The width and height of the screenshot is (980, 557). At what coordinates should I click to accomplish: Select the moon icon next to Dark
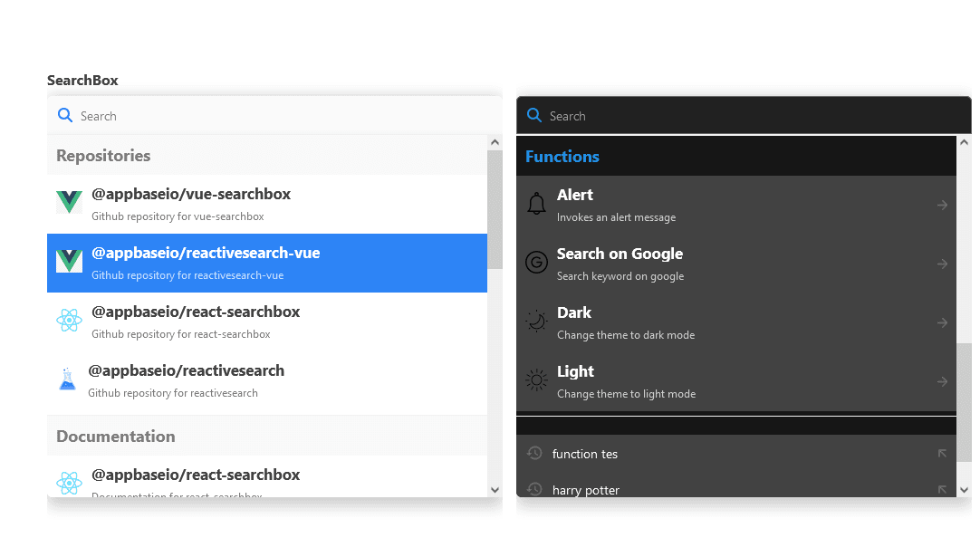point(536,322)
